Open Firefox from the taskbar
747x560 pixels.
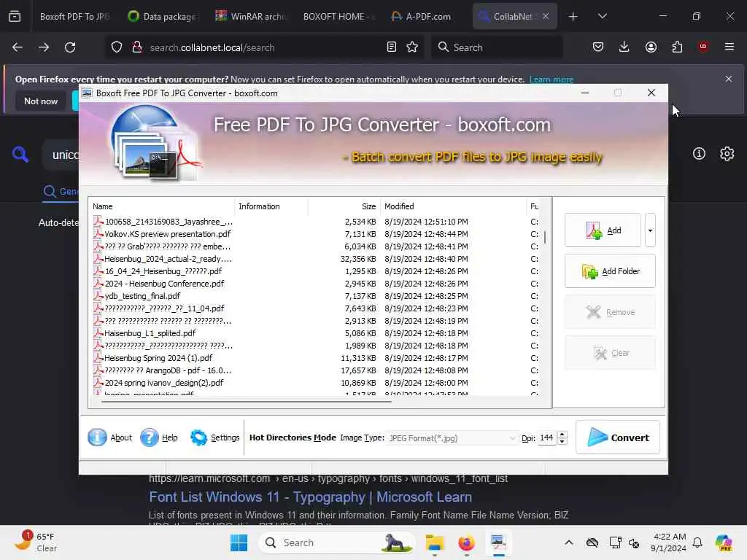[x=466, y=542]
